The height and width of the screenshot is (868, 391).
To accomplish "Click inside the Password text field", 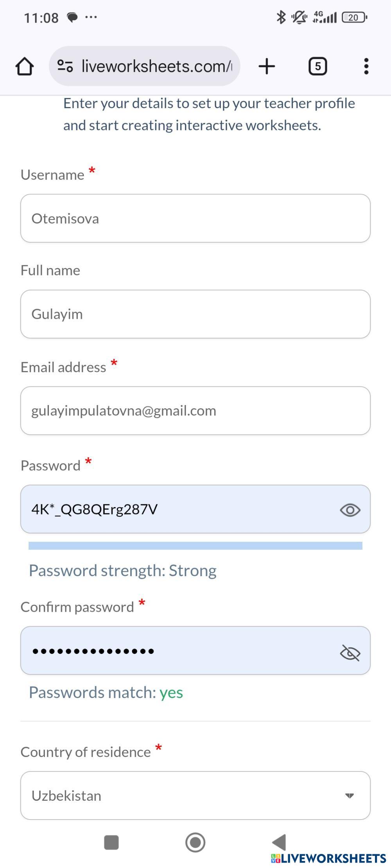I will tap(176, 509).
